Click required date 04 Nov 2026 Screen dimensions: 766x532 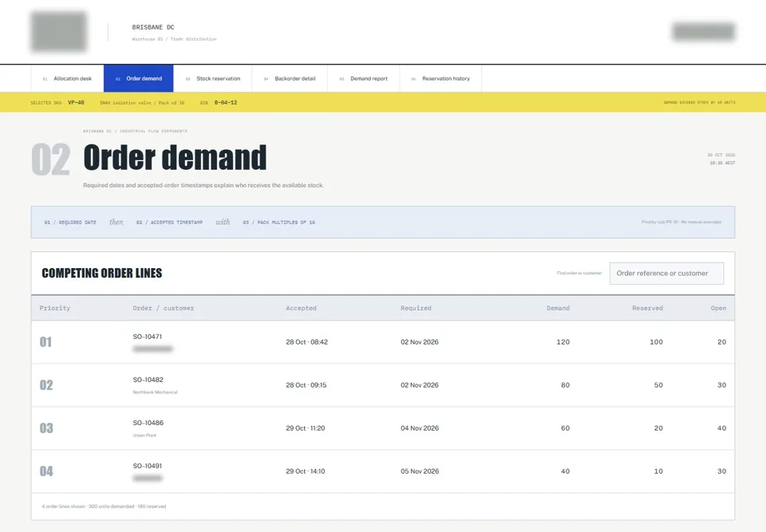coord(420,428)
